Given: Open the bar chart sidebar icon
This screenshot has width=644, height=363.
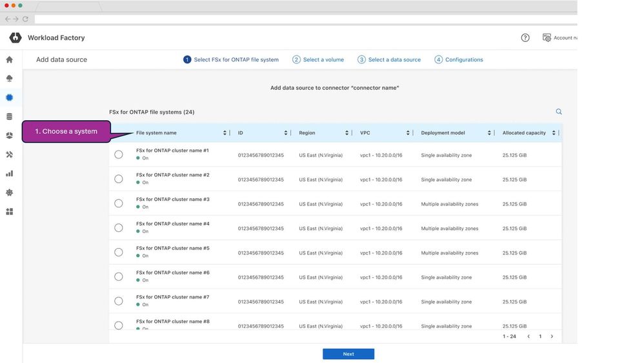Looking at the screenshot, I should point(9,174).
